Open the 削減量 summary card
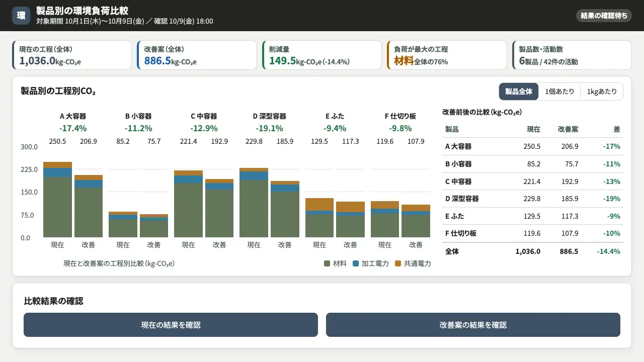 (322, 55)
